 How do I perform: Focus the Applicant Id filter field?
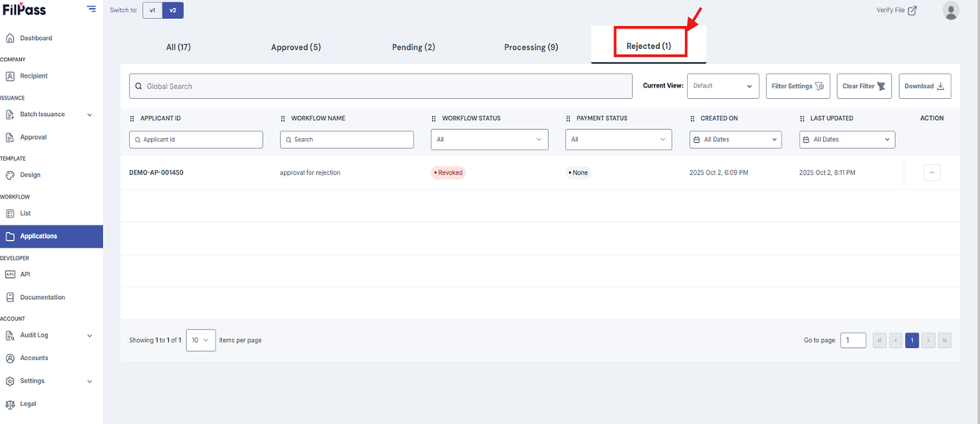click(196, 140)
